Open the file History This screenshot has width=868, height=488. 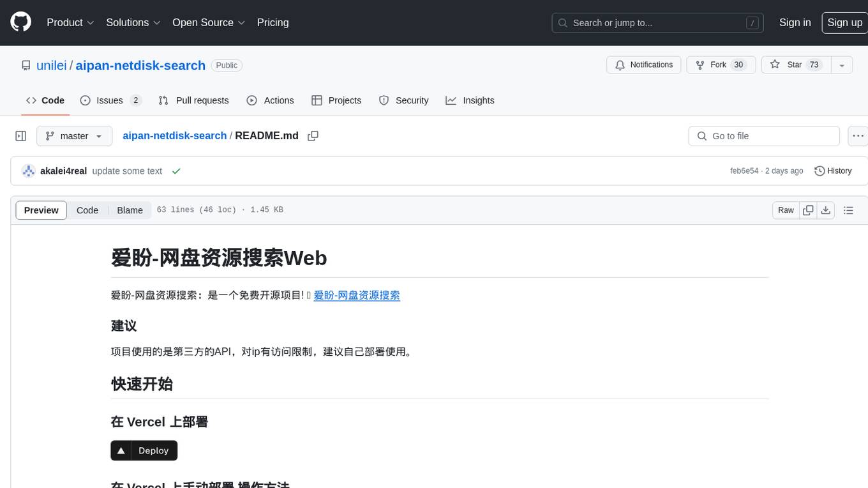click(833, 171)
